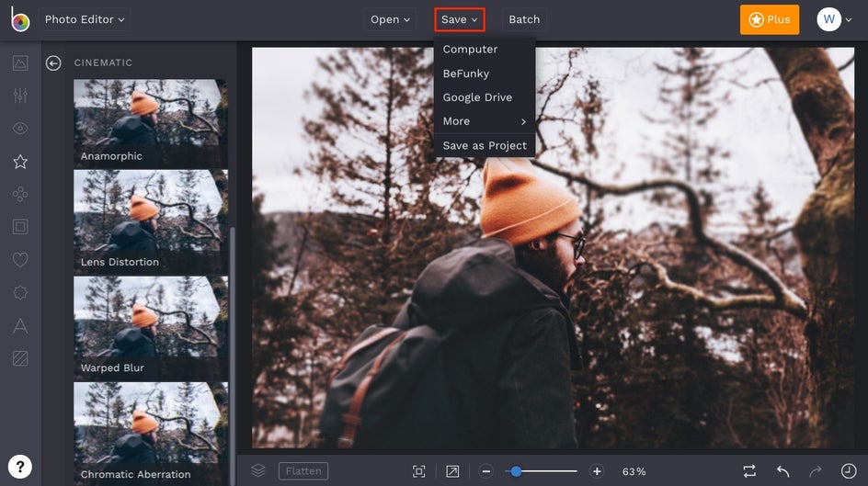Click the BeFunky logo icon
This screenshot has width=868, height=486.
pyautogui.click(x=20, y=19)
